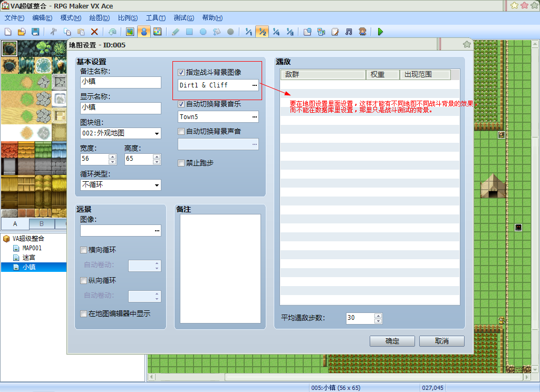The image size is (540, 392).
Task: Switch to tileset tab A
Action: [x=15, y=224]
